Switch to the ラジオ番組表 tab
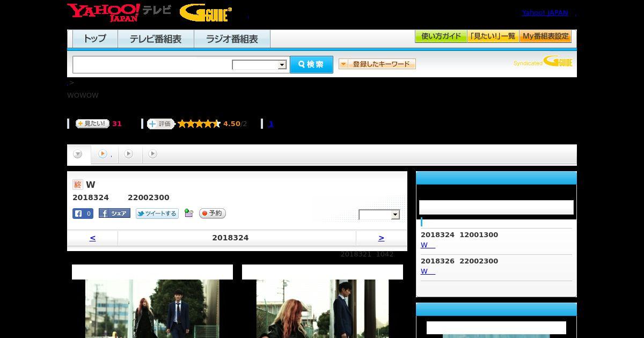This screenshot has height=338, width=644. (232, 39)
